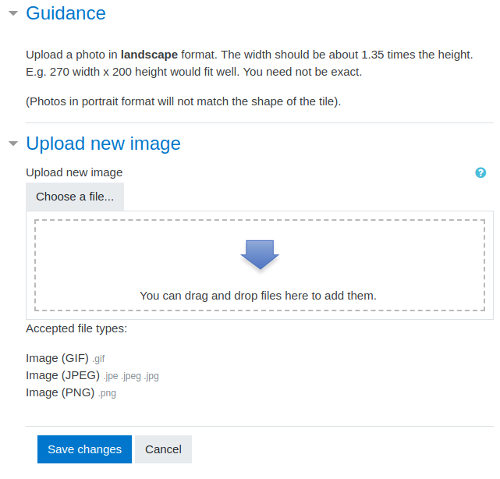Viewport: 500px width, 479px height.
Task: Click the .png extension text
Action: (x=107, y=393)
